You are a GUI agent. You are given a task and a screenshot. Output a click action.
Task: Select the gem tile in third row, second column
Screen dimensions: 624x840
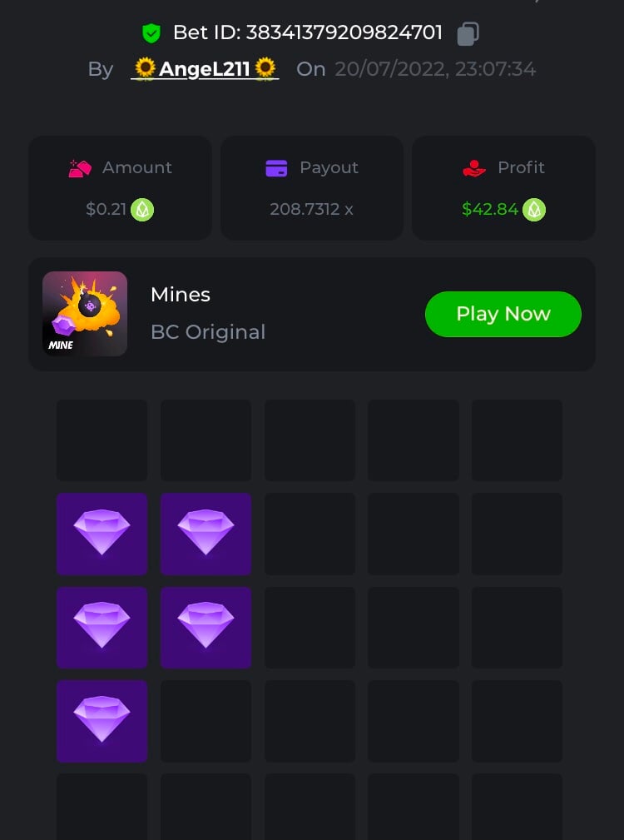[206, 628]
